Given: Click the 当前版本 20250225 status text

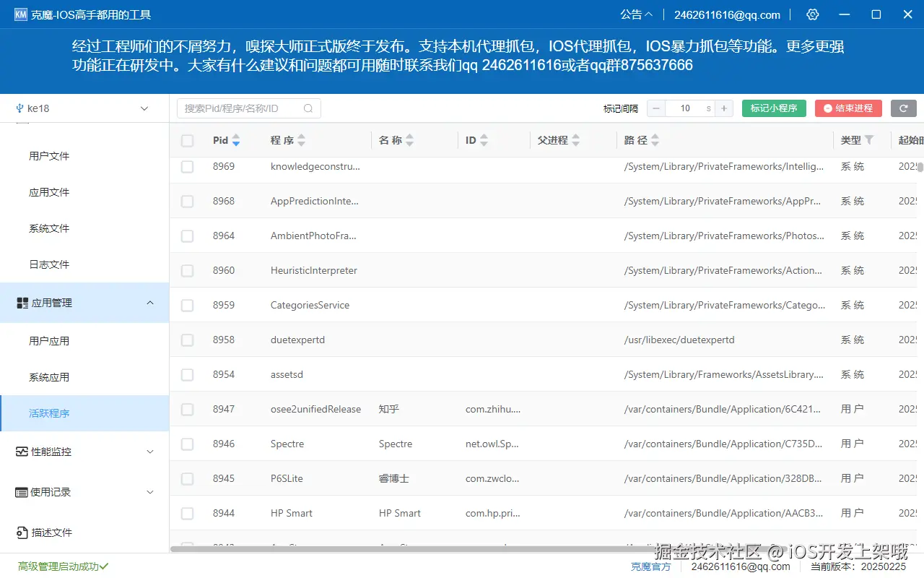Looking at the screenshot, I should coord(858,566).
